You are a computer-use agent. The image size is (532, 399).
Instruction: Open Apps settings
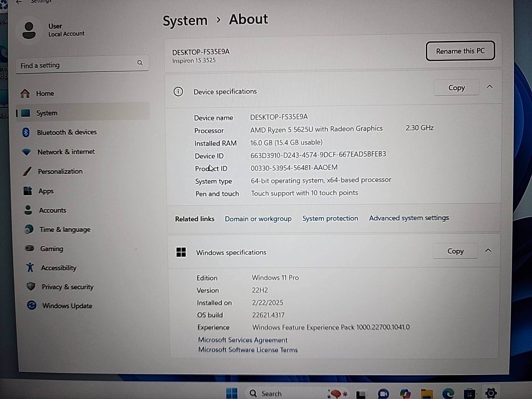84,191
